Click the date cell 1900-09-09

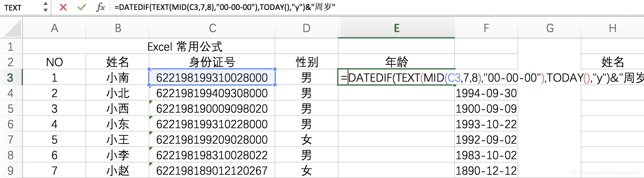coord(486,108)
